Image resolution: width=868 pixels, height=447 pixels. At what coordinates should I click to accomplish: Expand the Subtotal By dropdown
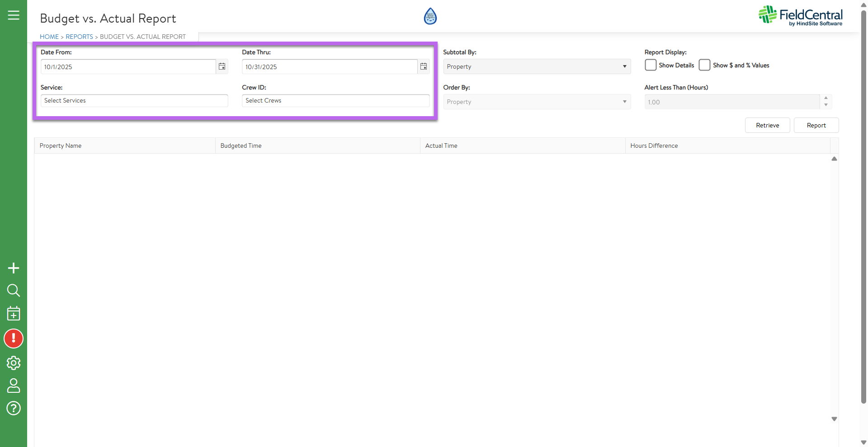(537, 66)
